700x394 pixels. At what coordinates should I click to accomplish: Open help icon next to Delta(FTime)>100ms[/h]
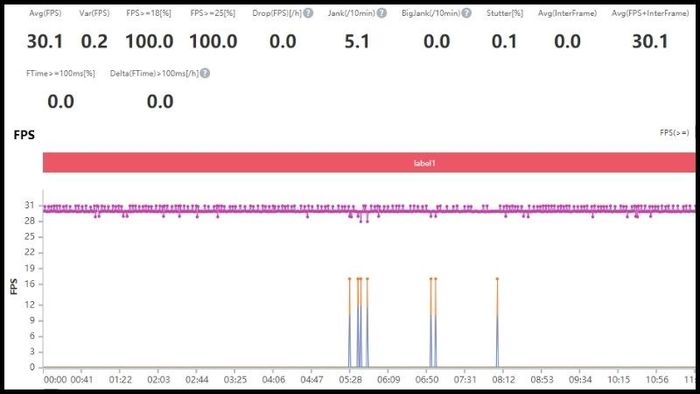point(204,73)
